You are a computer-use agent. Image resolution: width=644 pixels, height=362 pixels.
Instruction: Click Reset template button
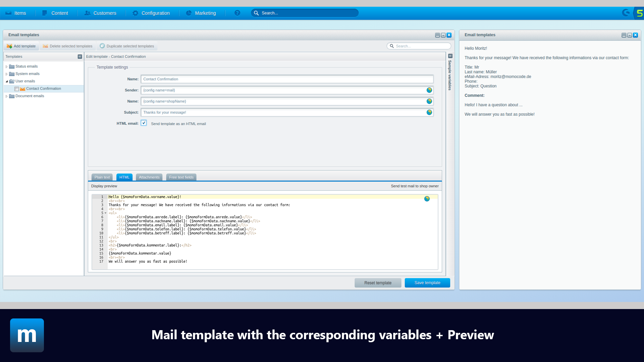pos(378,283)
